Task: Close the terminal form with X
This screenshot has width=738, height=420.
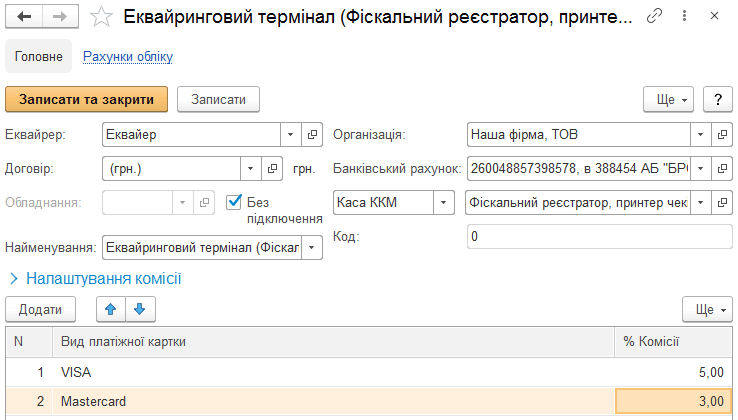Action: [x=714, y=16]
